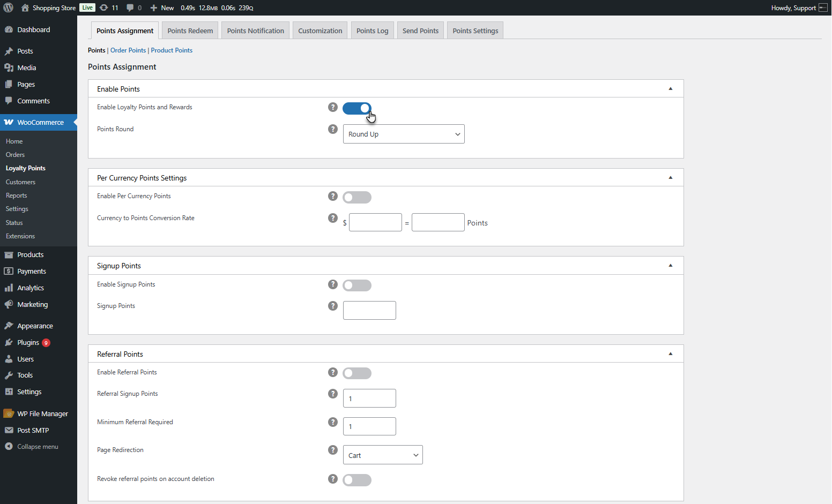
Task: Collapse the Signup Points section
Action: [x=671, y=266]
